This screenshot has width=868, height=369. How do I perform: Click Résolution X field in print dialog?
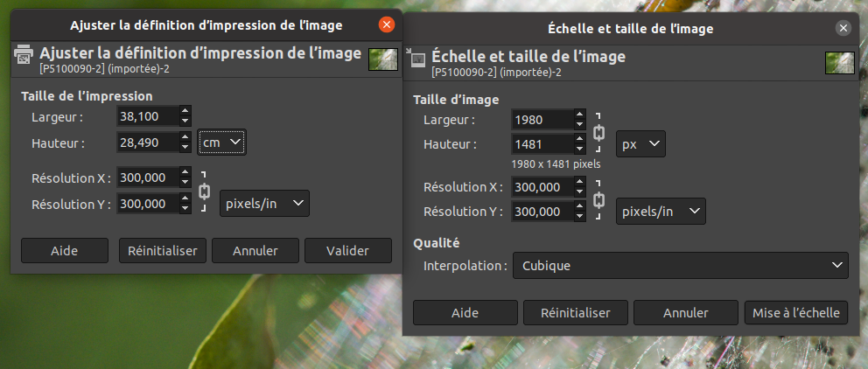tap(148, 178)
